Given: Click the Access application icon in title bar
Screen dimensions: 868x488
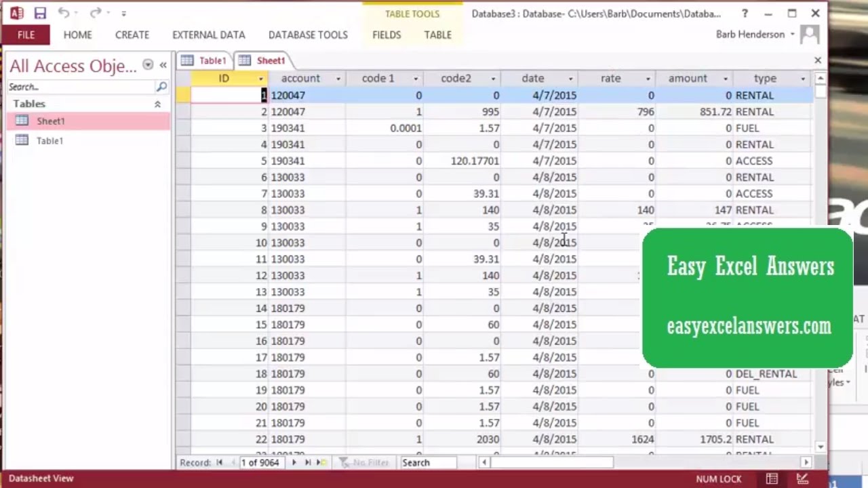Looking at the screenshot, I should click(x=16, y=13).
